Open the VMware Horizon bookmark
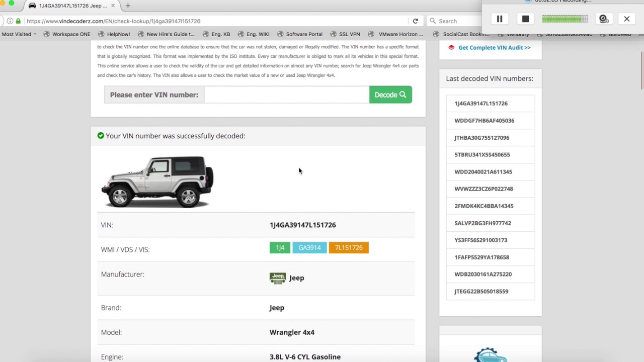The image size is (644, 362). tap(396, 34)
